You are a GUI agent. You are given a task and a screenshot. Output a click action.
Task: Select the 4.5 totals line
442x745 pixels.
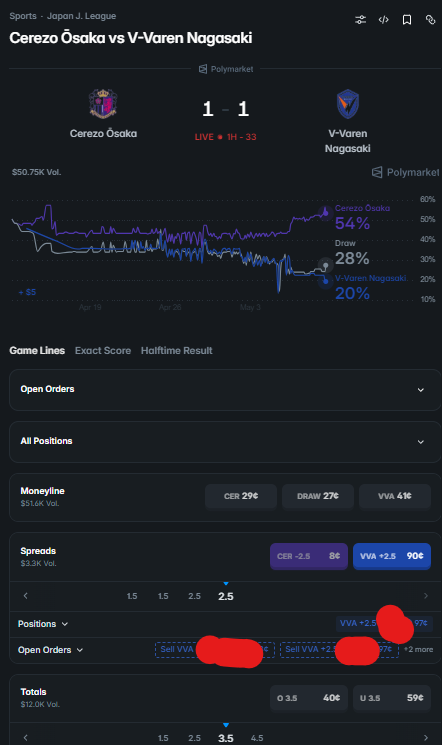(257, 738)
